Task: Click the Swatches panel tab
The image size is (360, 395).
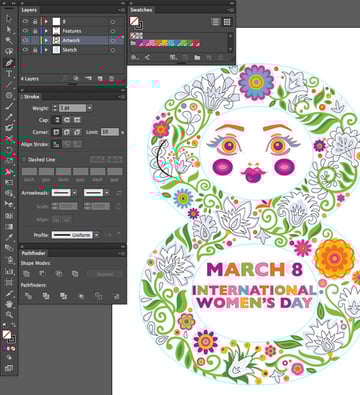Action: pos(141,10)
